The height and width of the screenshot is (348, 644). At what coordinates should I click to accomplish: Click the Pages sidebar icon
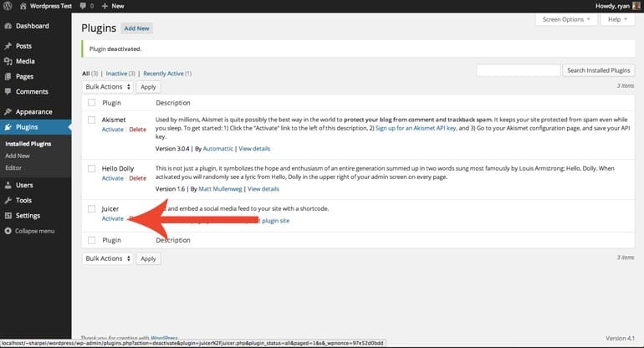click(8, 76)
